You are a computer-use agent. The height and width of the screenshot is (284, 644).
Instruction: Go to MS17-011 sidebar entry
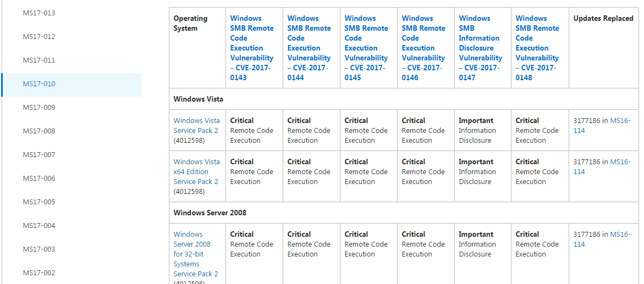pos(39,60)
